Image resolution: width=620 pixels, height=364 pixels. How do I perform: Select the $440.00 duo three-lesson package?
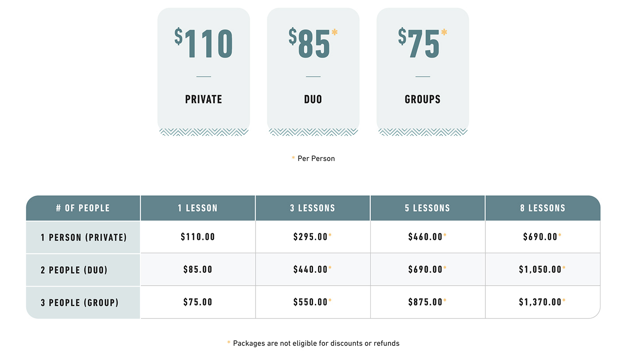[x=310, y=269]
